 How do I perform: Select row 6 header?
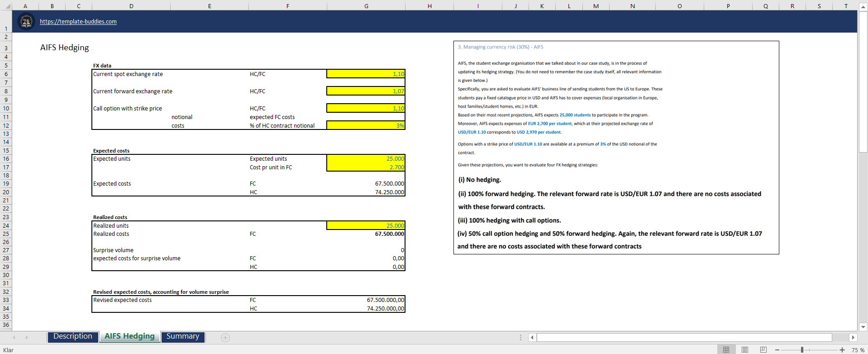(6, 74)
